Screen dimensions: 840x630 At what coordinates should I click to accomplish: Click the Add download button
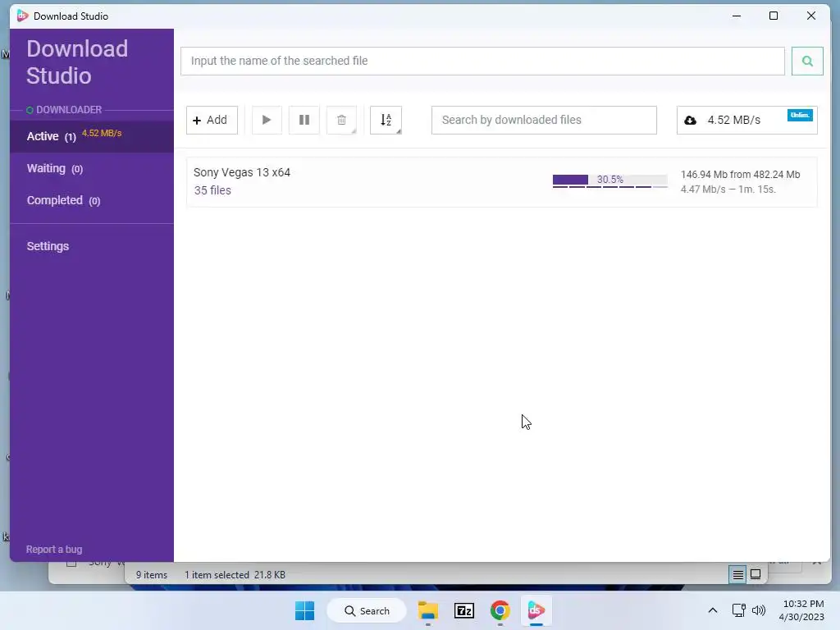212,120
